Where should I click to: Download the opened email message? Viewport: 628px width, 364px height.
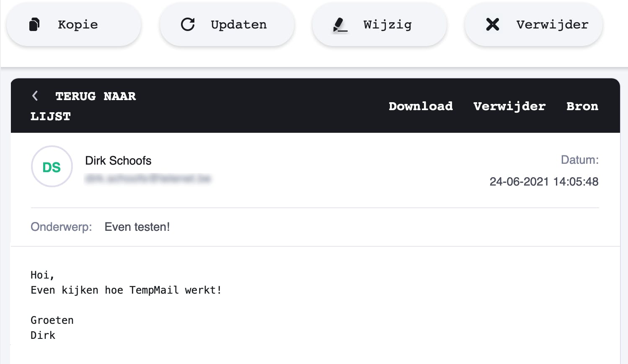[x=421, y=106]
